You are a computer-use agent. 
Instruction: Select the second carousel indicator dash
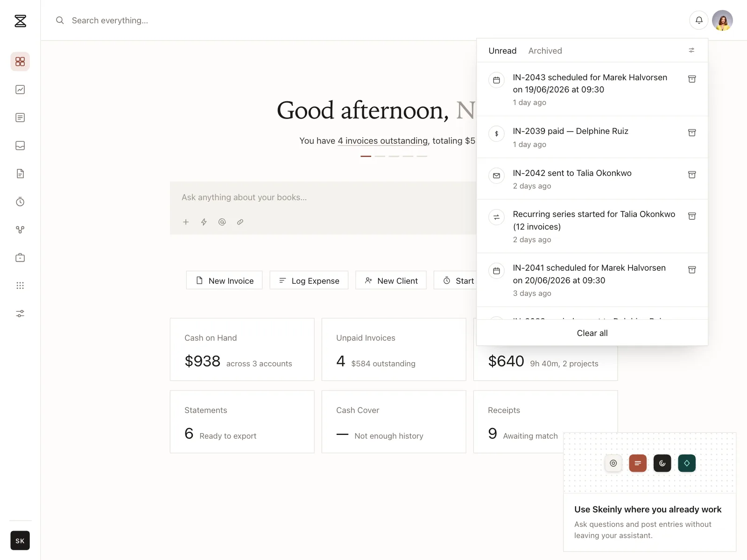click(x=380, y=156)
